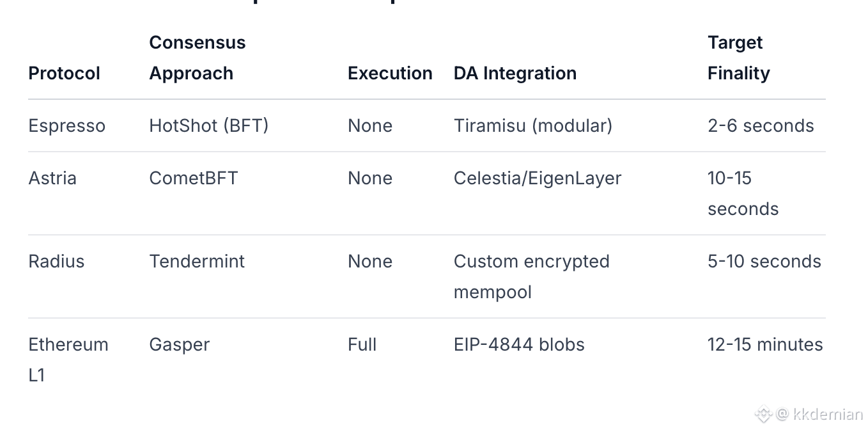Select the Ethereum L1 protocol cell

pos(68,360)
